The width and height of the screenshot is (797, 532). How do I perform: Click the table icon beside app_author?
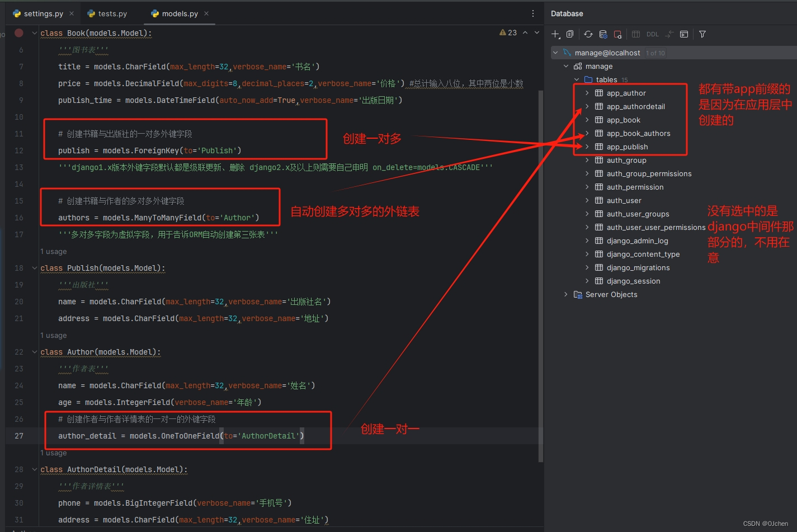[599, 93]
